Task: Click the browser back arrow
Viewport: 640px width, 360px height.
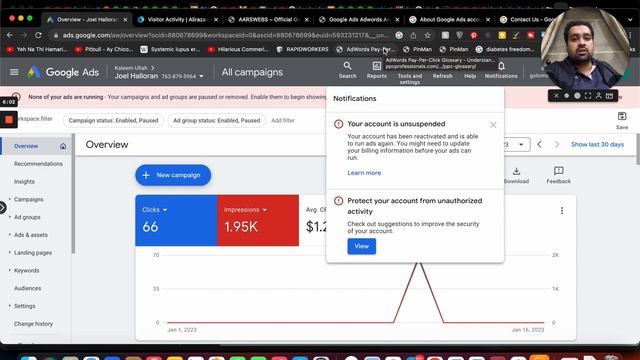Action: (x=10, y=36)
